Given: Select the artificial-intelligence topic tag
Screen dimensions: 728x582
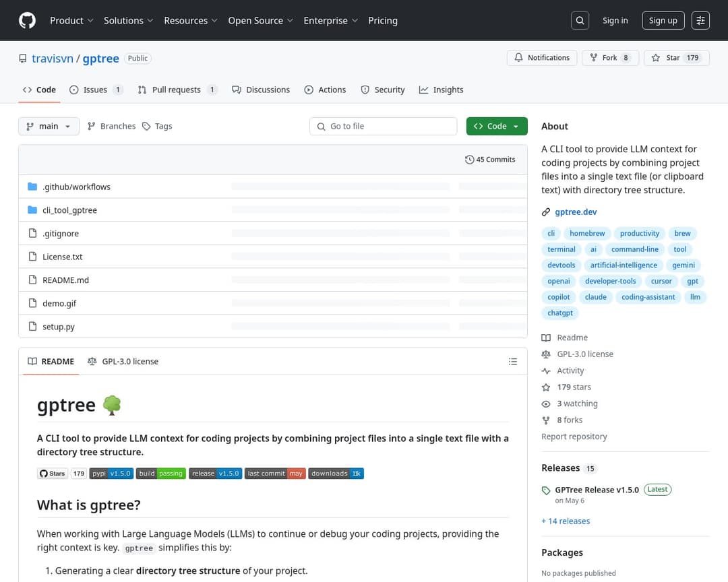Looking at the screenshot, I should tap(624, 265).
